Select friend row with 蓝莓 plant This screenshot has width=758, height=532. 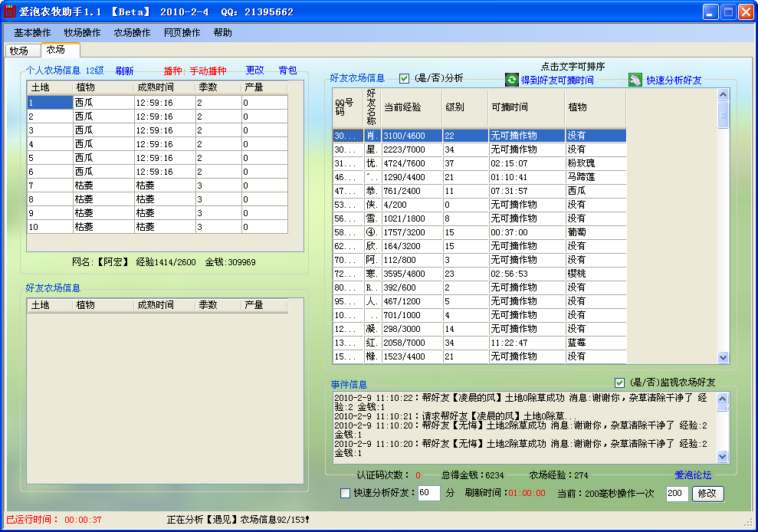480,343
